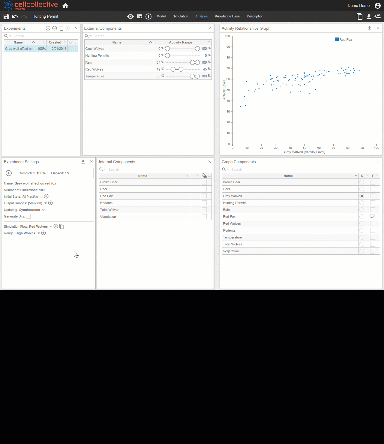This screenshot has height=444, width=384.
Task: Uncheck Red Fox Y checkbox in Graph Components
Action: (373, 217)
